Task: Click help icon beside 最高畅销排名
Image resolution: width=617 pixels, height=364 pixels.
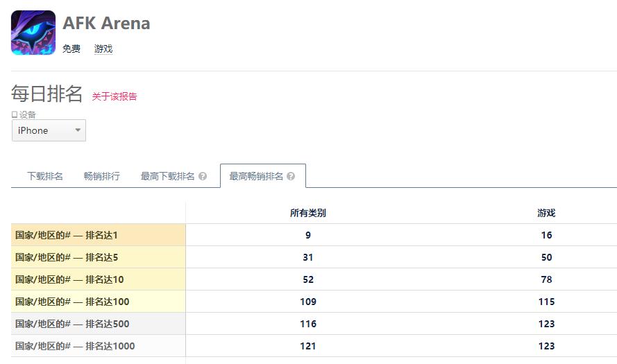Action: coord(291,176)
